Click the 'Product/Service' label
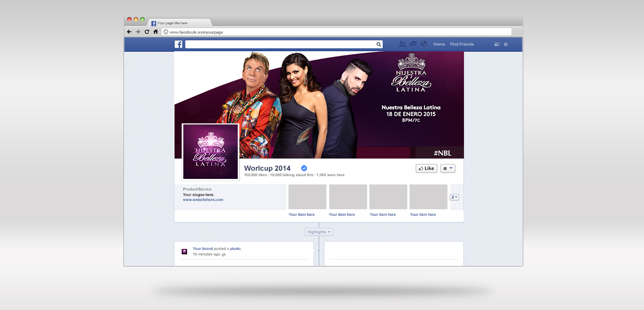This screenshot has height=310, width=644. (x=197, y=189)
